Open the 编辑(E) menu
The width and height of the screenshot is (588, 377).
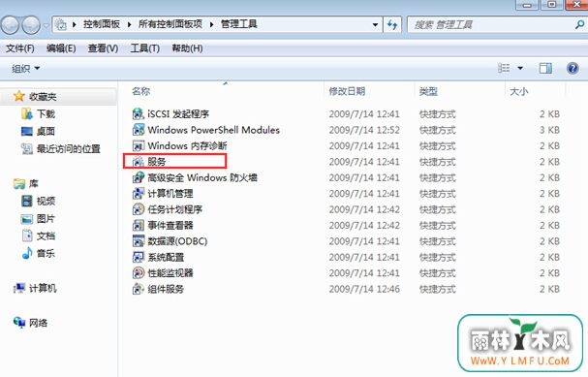click(x=61, y=48)
